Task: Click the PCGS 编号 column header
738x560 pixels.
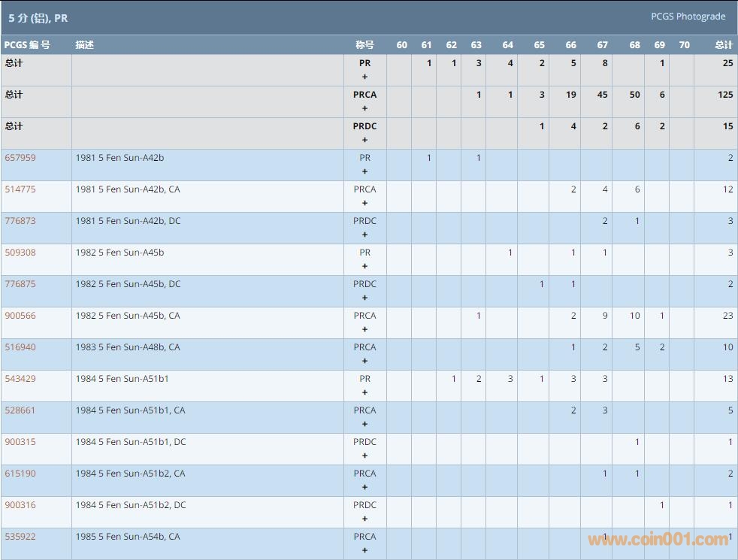Action: click(x=27, y=45)
